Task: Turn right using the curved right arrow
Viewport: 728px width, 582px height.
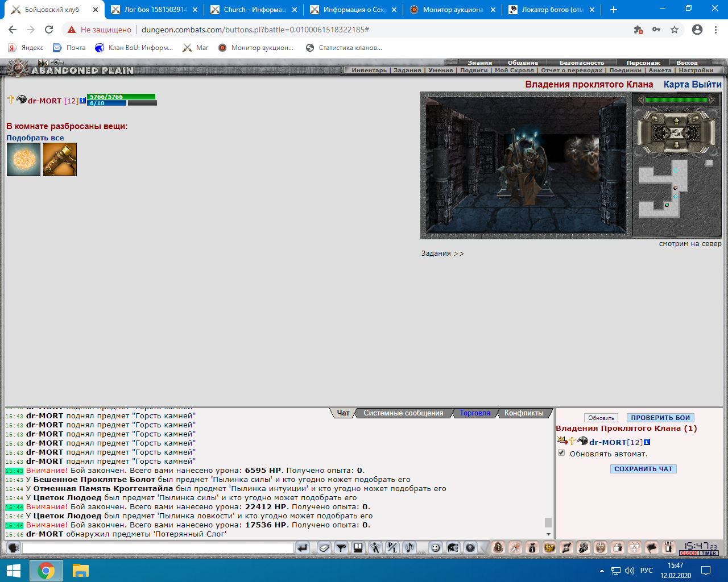Action: tap(696, 118)
